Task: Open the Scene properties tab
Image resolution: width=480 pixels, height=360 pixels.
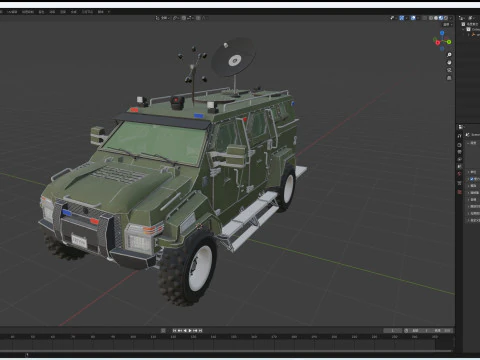Action: click(459, 166)
